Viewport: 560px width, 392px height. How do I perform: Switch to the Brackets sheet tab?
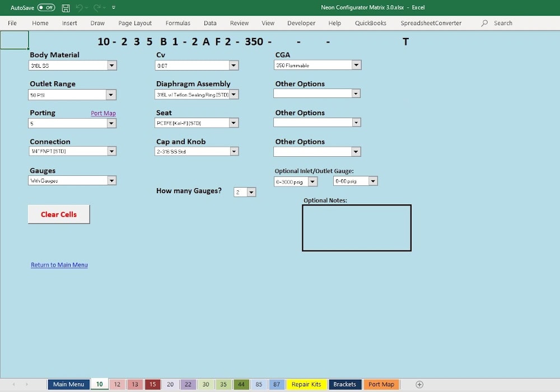(344, 384)
